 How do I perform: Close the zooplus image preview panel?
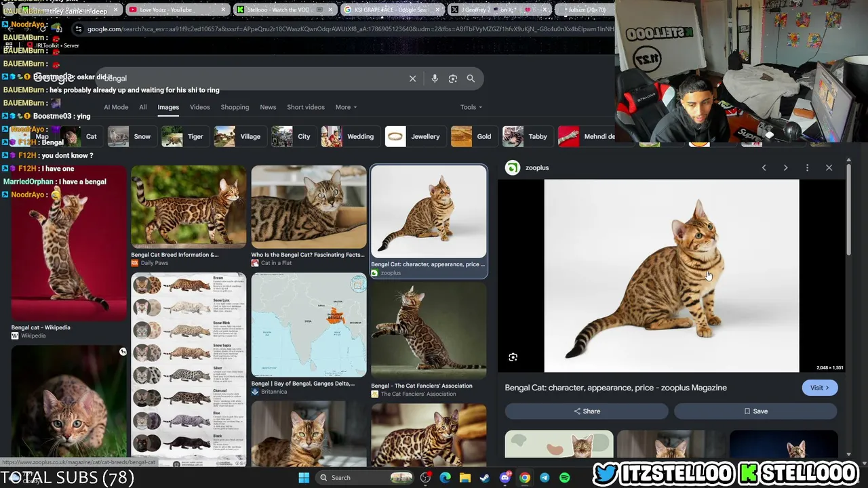point(829,167)
